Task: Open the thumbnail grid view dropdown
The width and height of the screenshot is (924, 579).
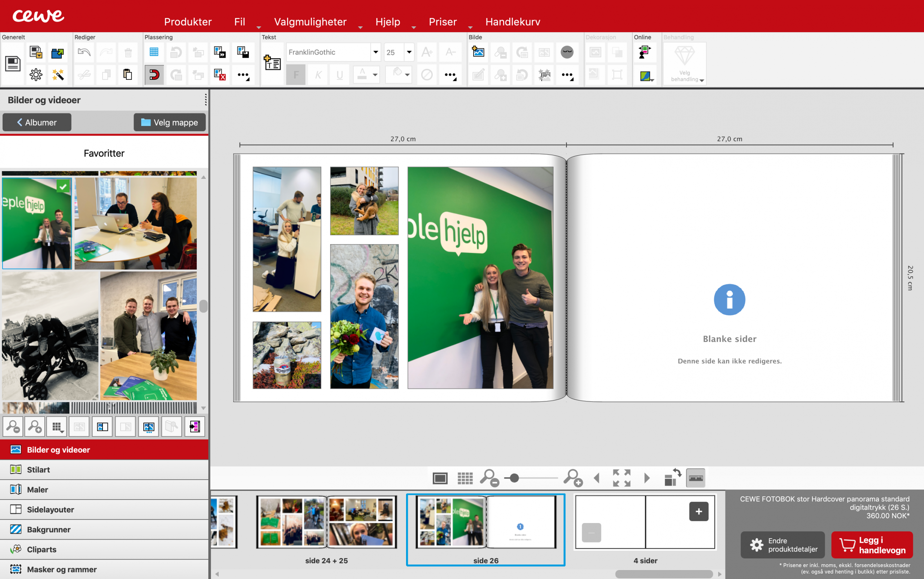Action: (57, 427)
